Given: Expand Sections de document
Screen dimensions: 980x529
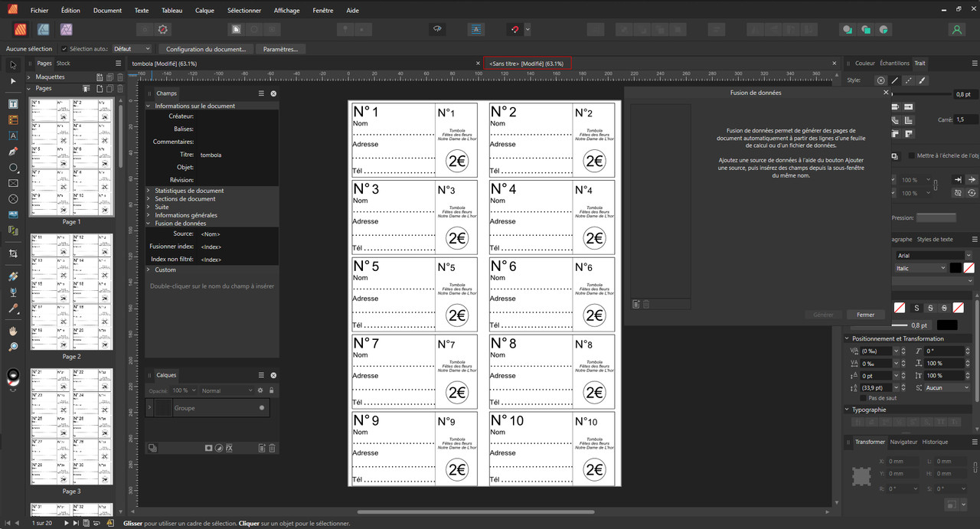Looking at the screenshot, I should pos(149,199).
